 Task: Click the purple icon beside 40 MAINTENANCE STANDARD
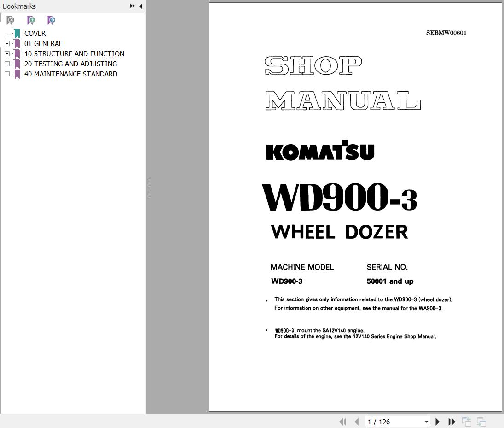pos(17,74)
